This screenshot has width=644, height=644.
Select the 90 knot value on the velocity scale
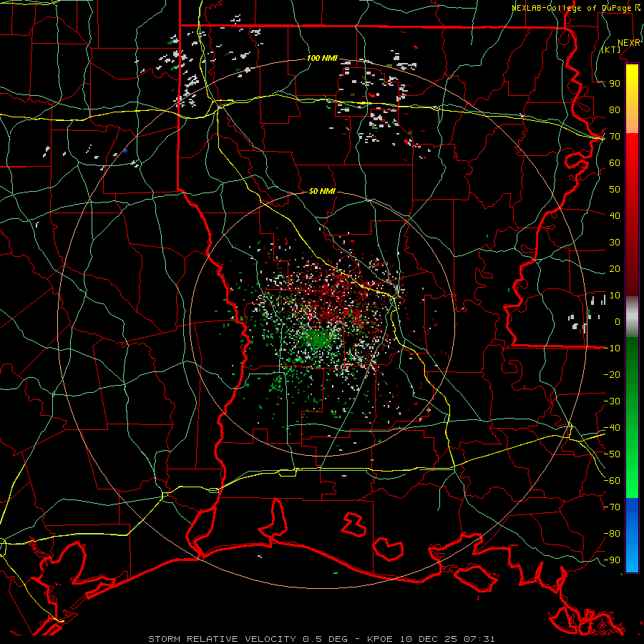(x=615, y=84)
